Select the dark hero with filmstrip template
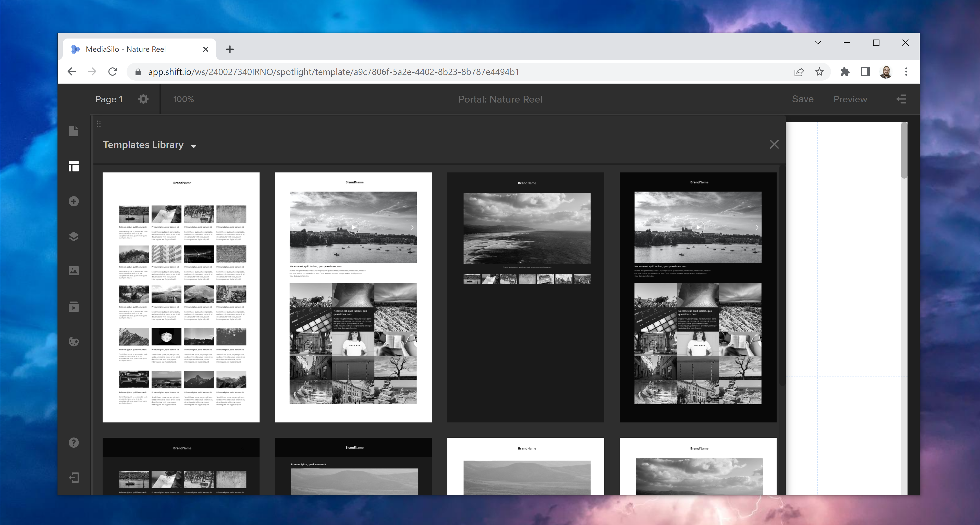The width and height of the screenshot is (980, 525). (526, 297)
